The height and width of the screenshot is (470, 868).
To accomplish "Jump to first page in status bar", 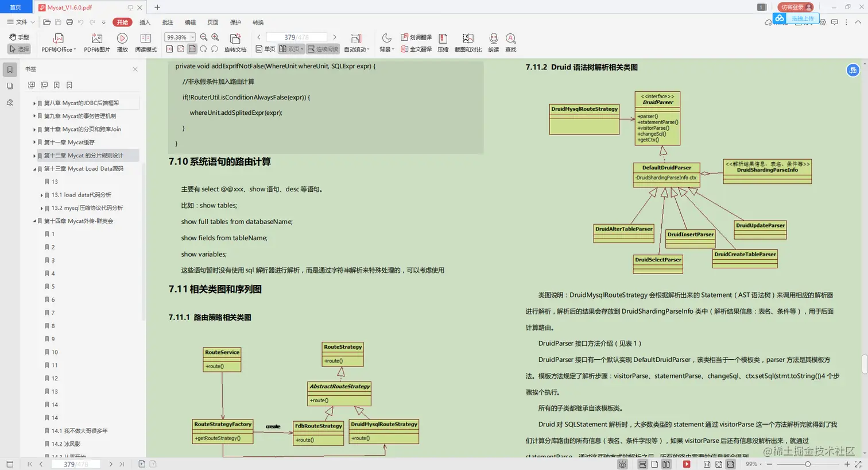I will (29, 464).
